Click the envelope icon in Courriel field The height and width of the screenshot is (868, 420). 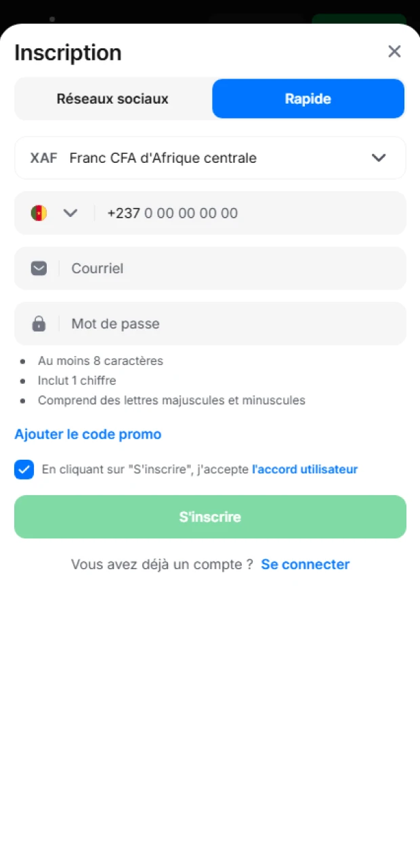pyautogui.click(x=39, y=269)
